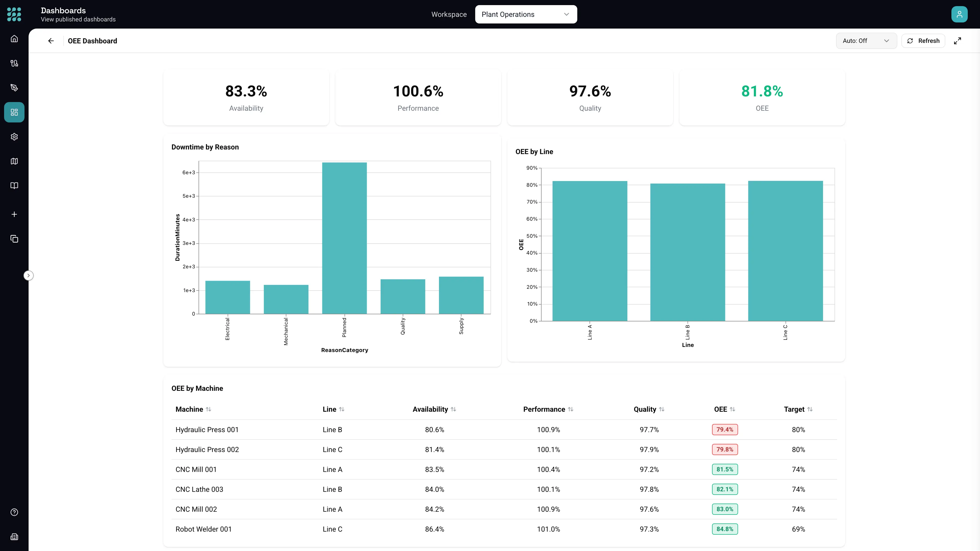
Task: Click the green 82.1% OEE badge
Action: [725, 490]
